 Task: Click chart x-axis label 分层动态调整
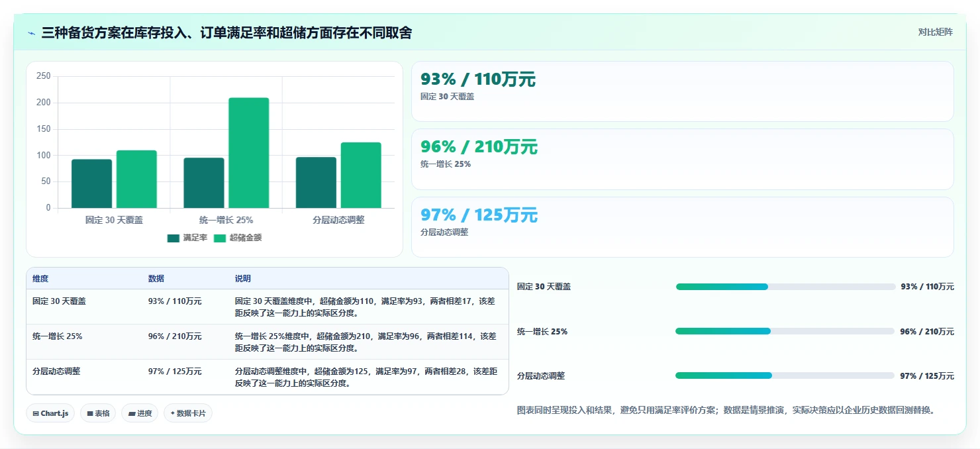pos(338,220)
